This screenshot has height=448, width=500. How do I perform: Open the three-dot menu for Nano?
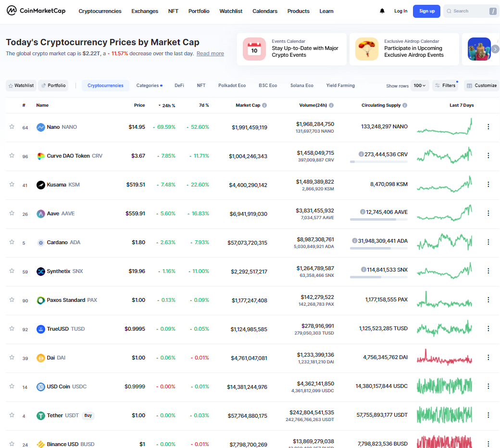(x=488, y=127)
